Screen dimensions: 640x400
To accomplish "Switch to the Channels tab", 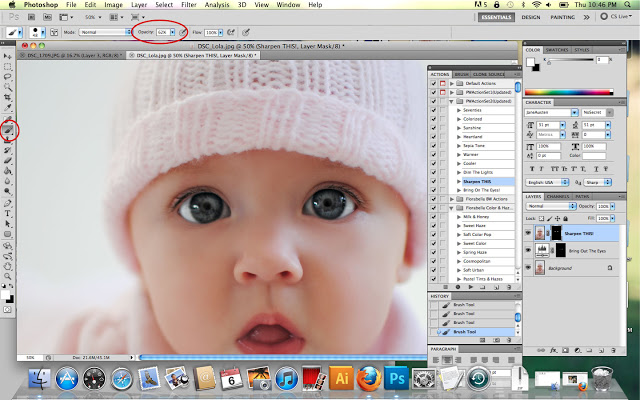I will point(558,197).
